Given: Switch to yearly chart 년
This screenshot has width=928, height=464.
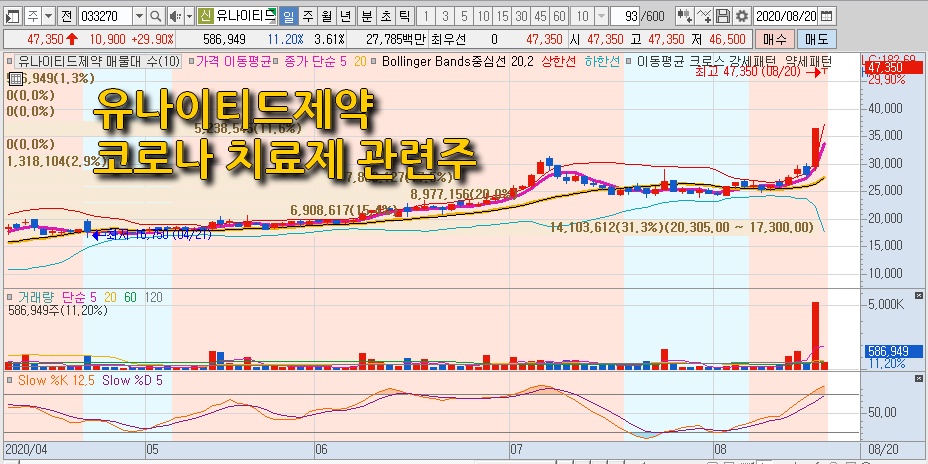Looking at the screenshot, I should point(345,16).
